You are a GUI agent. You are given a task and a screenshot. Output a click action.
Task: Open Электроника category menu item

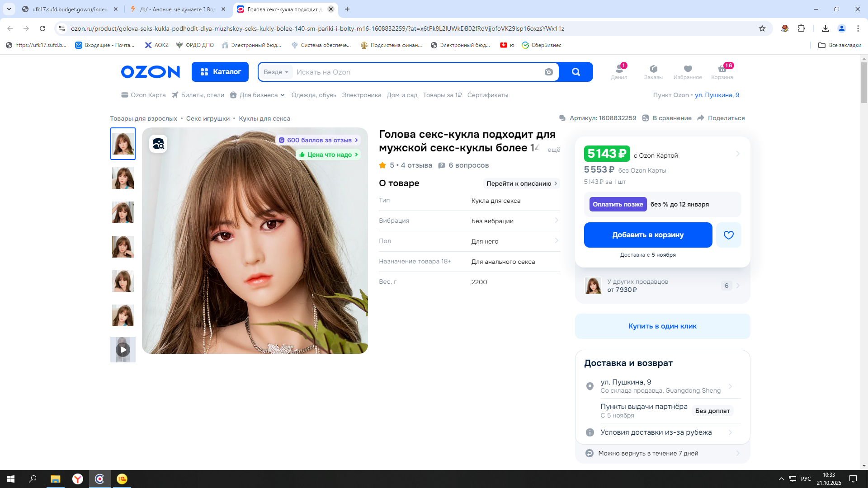point(361,95)
